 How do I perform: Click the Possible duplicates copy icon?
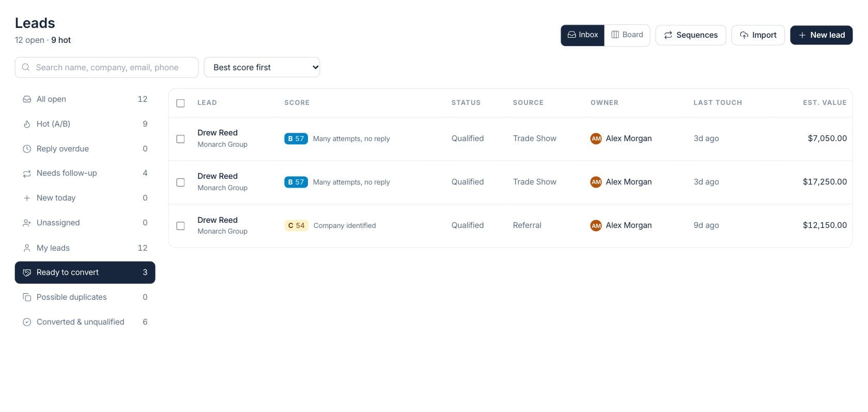pos(27,297)
